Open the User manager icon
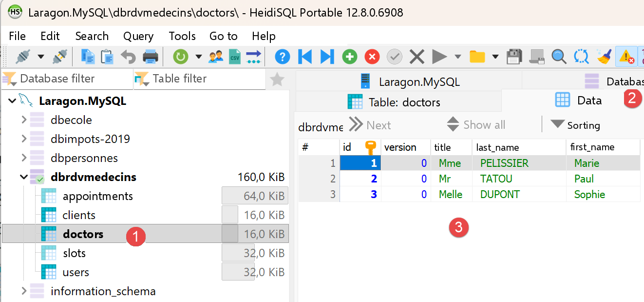 [x=216, y=57]
